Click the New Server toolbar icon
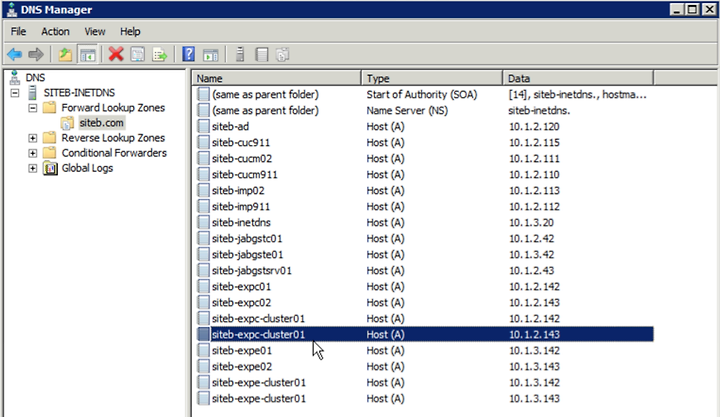The height and width of the screenshot is (417, 720). 240,55
